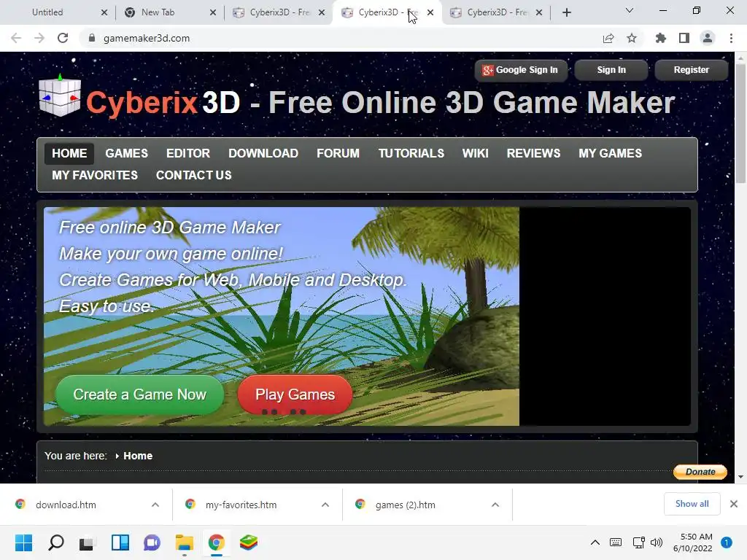This screenshot has width=747, height=560.
Task: Click the Cyberix3D cube logo
Action: coord(60,96)
